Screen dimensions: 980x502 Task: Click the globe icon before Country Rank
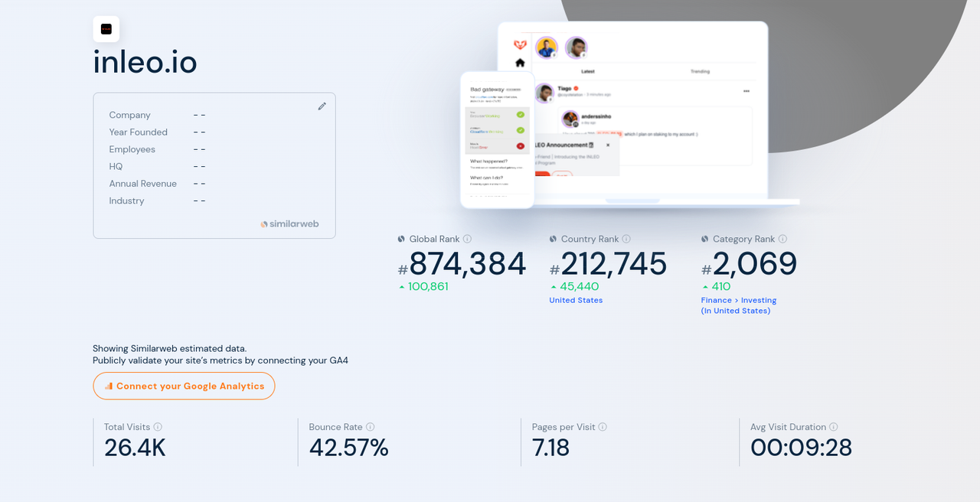[x=553, y=239]
